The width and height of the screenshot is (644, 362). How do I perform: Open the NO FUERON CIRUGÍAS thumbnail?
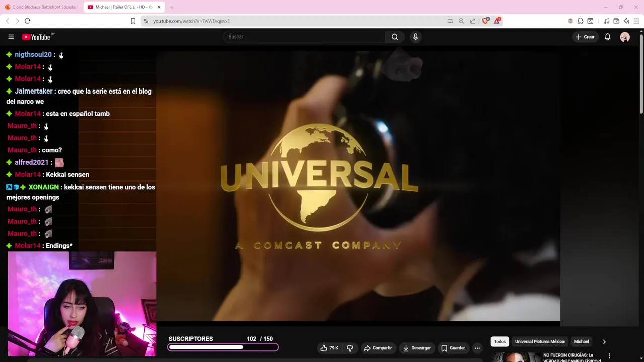(x=516, y=357)
